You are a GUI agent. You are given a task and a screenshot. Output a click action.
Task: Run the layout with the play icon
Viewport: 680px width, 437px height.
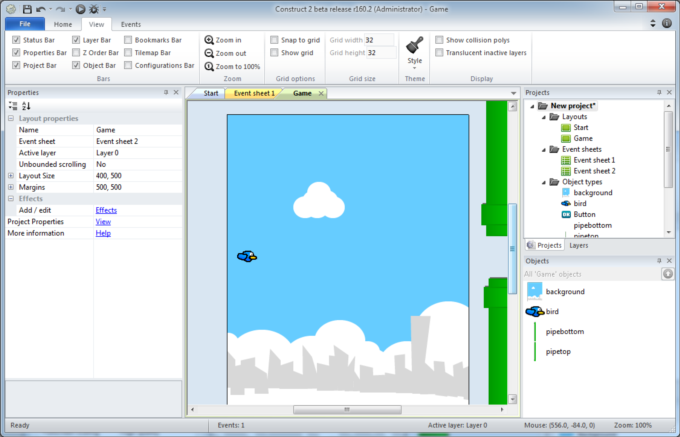(x=80, y=9)
